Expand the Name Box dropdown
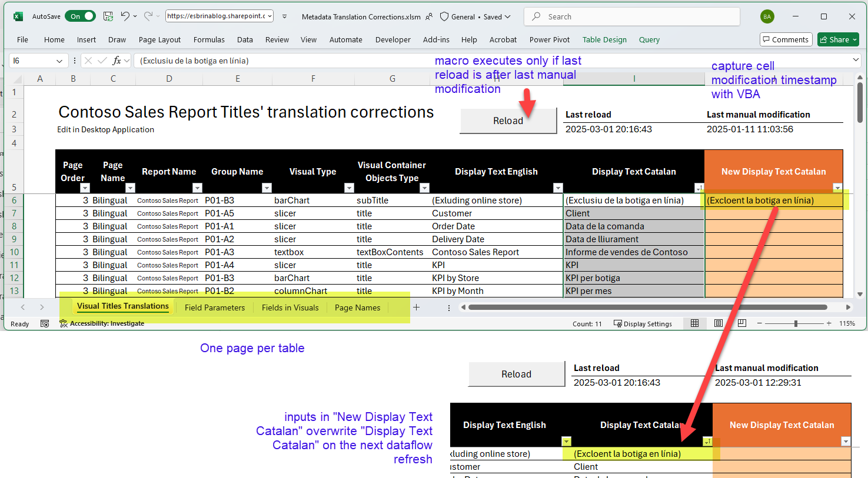The image size is (868, 478). pos(59,61)
